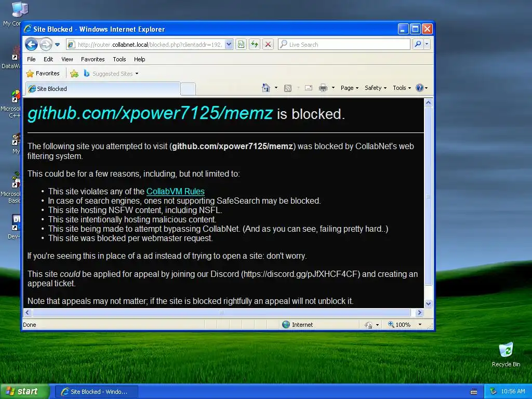Open a new blank tab
This screenshot has width=532, height=399.
pyautogui.click(x=188, y=89)
